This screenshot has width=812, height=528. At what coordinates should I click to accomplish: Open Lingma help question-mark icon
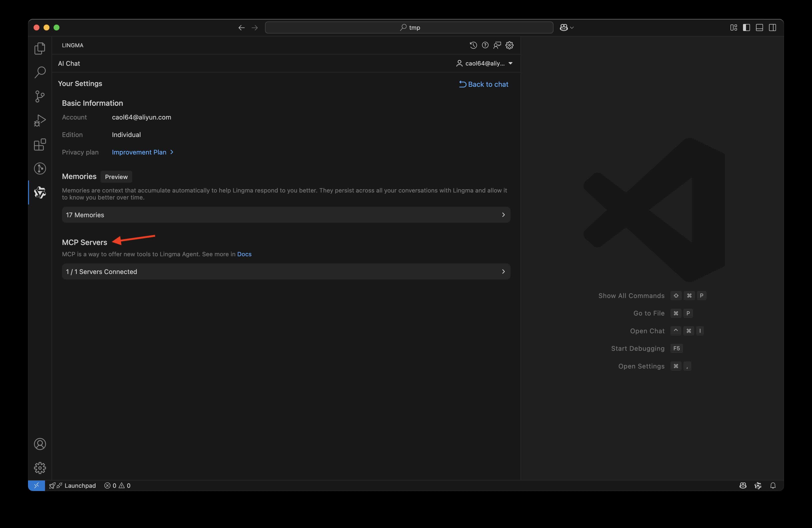[485, 45]
